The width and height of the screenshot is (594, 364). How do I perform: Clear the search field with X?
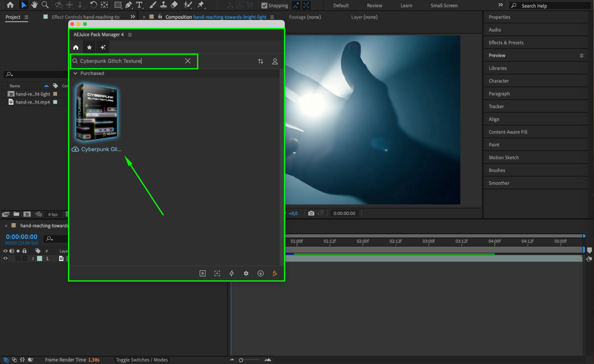pos(188,61)
